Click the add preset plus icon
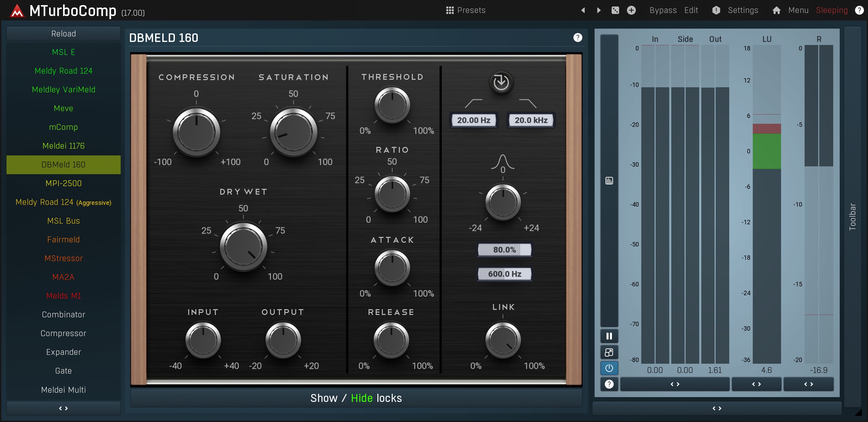The width and height of the screenshot is (868, 422). (x=631, y=10)
